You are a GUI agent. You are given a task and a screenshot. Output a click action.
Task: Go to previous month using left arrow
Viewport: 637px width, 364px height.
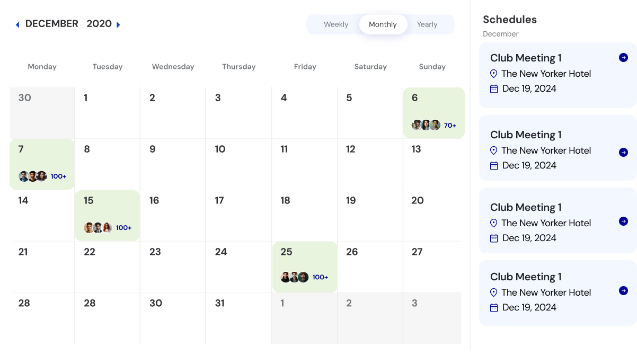point(17,24)
